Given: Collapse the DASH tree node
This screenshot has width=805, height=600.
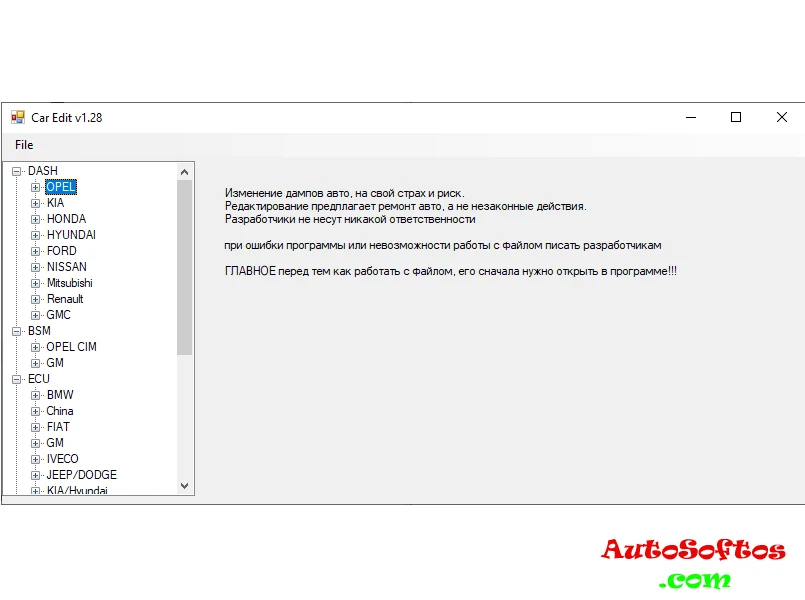Looking at the screenshot, I should click(17, 171).
